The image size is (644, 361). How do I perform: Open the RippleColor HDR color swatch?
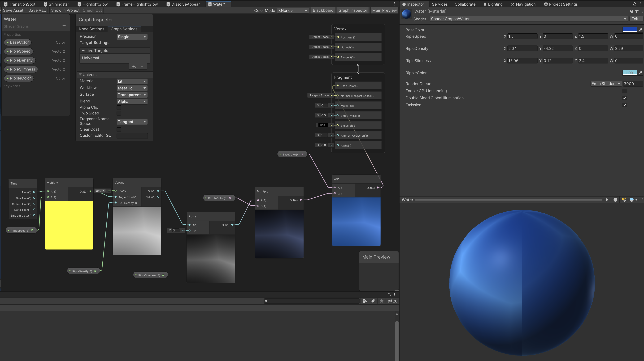coord(630,73)
